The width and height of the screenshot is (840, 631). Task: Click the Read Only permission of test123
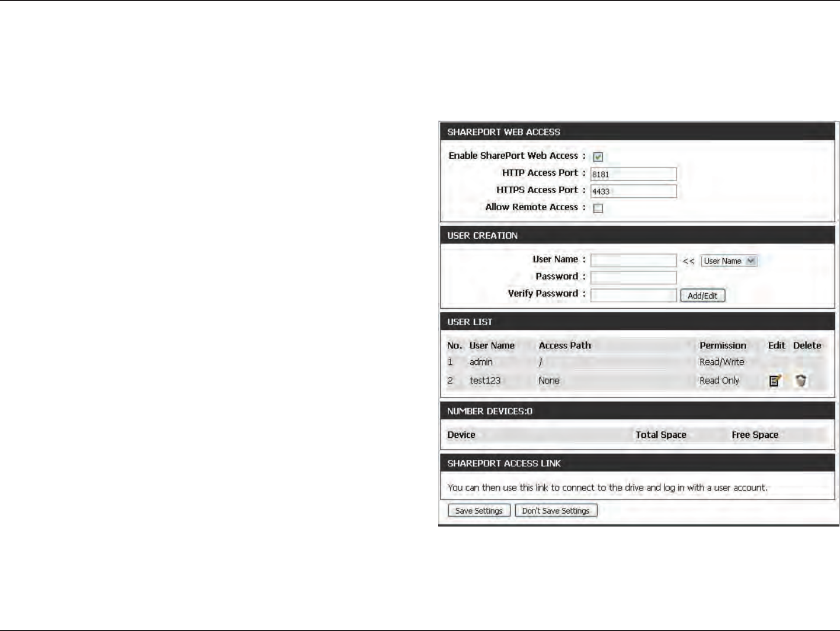coord(719,381)
